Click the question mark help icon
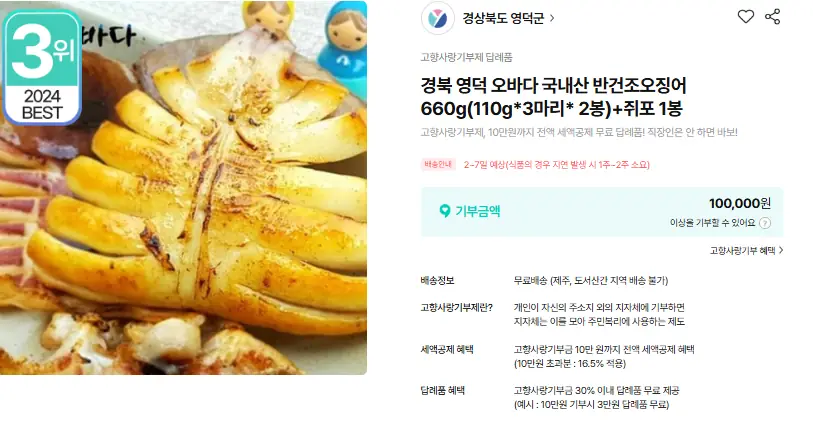The width and height of the screenshot is (813, 423). pos(765,223)
